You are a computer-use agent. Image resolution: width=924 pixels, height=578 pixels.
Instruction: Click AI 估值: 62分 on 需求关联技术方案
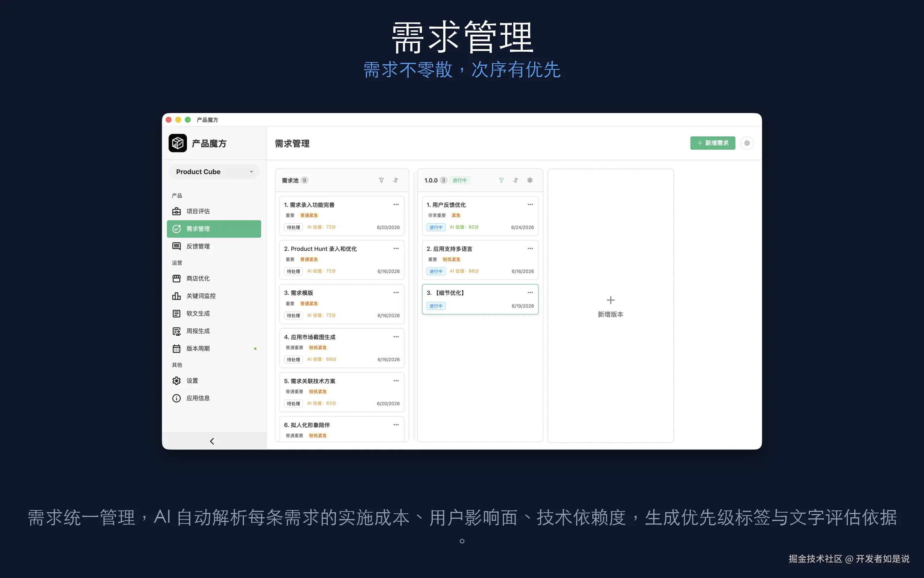click(322, 403)
